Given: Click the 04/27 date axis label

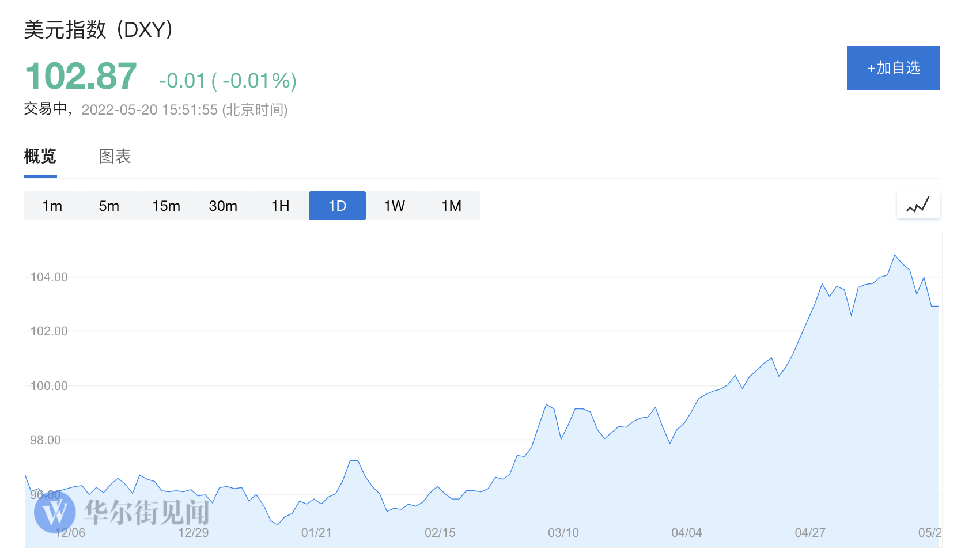Looking at the screenshot, I should pyautogui.click(x=809, y=533).
